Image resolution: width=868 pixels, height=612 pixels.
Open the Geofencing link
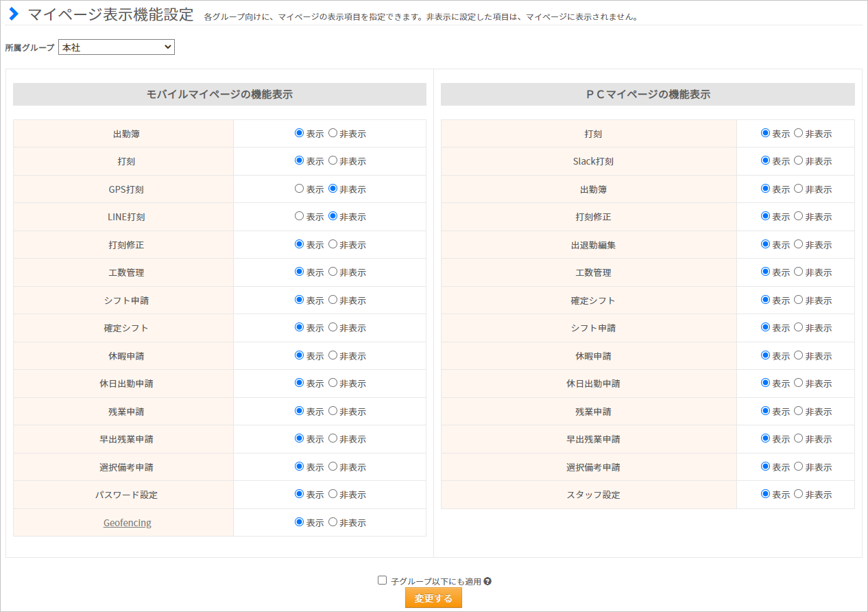pyautogui.click(x=128, y=523)
